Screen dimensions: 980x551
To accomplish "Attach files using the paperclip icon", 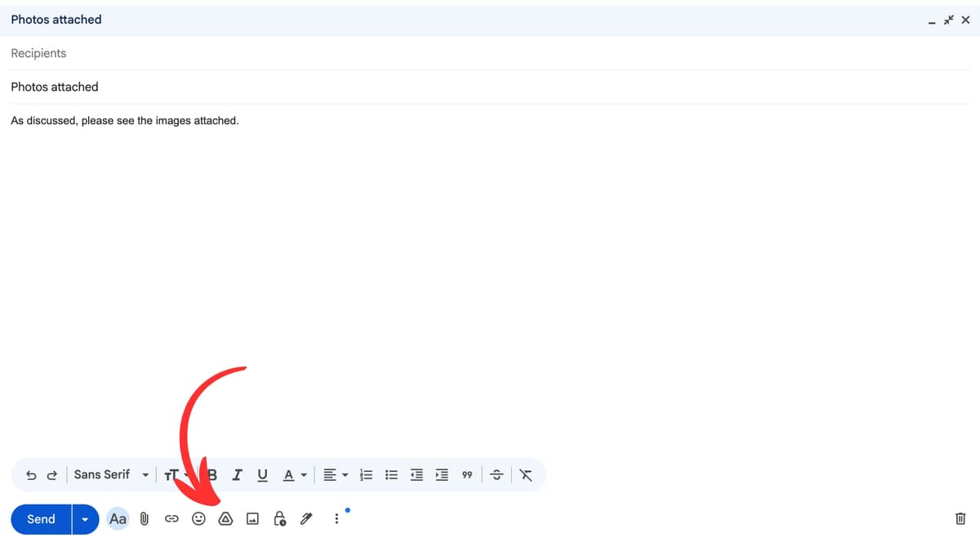I will point(145,518).
